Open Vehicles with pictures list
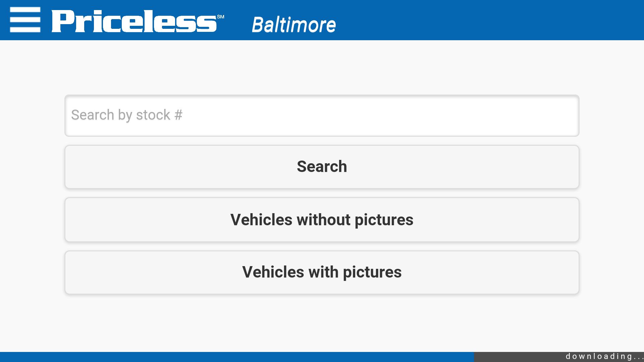Image resolution: width=644 pixels, height=362 pixels. click(322, 272)
